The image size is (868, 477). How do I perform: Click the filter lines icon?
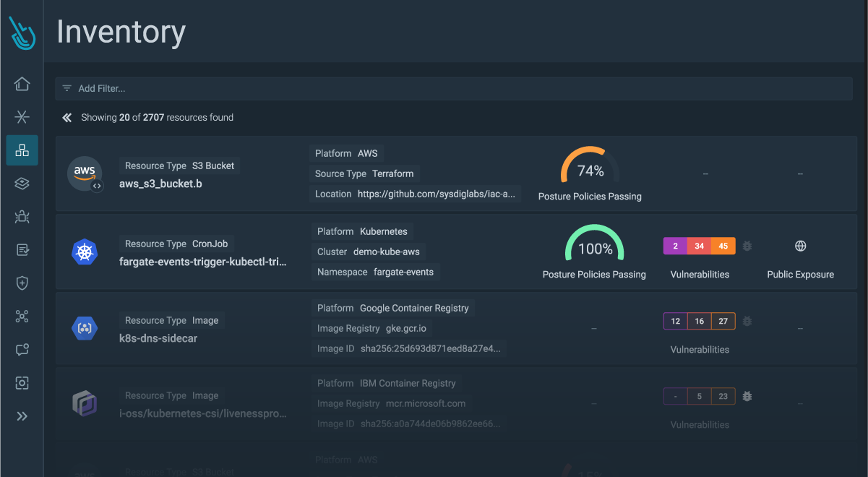[67, 88]
